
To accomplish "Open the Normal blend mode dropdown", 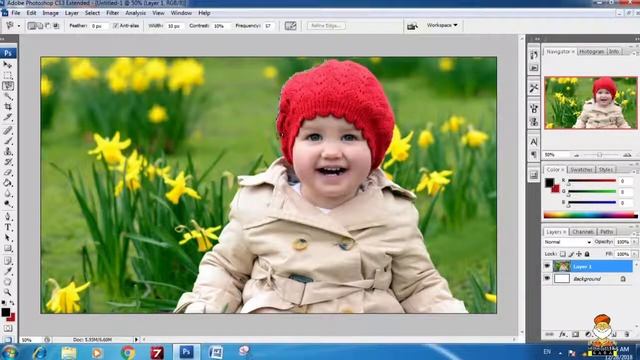I will (x=568, y=242).
